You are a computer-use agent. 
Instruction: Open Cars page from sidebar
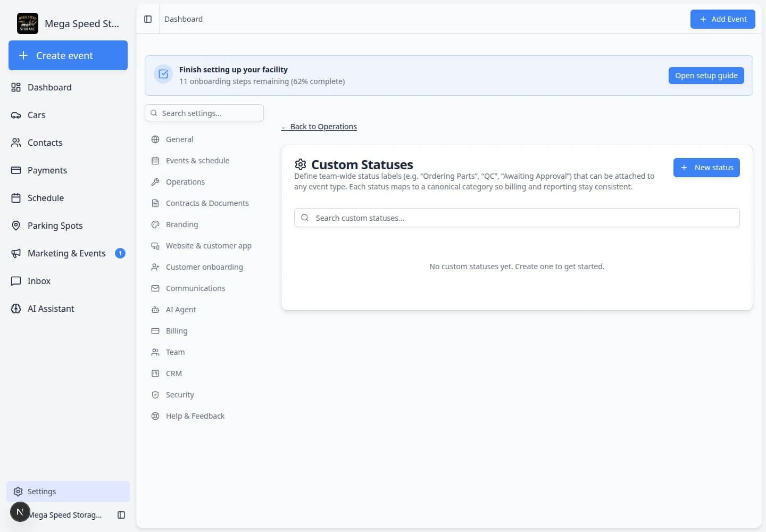point(68,115)
